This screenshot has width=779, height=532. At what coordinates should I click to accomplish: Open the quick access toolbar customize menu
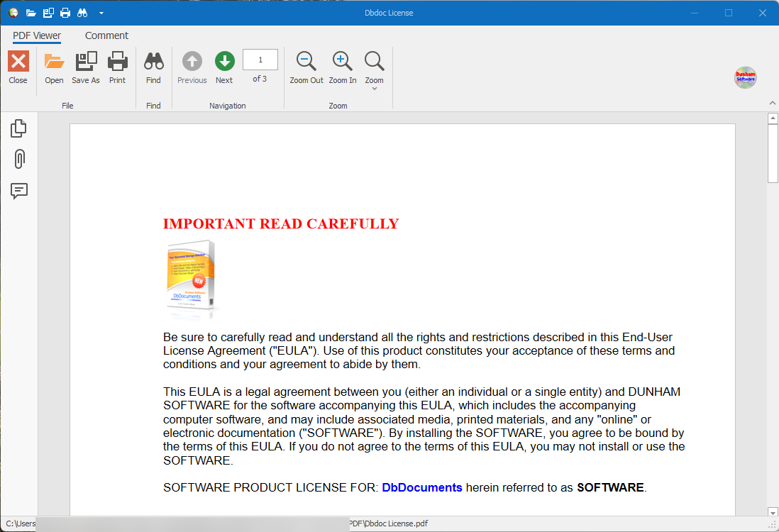(x=101, y=13)
